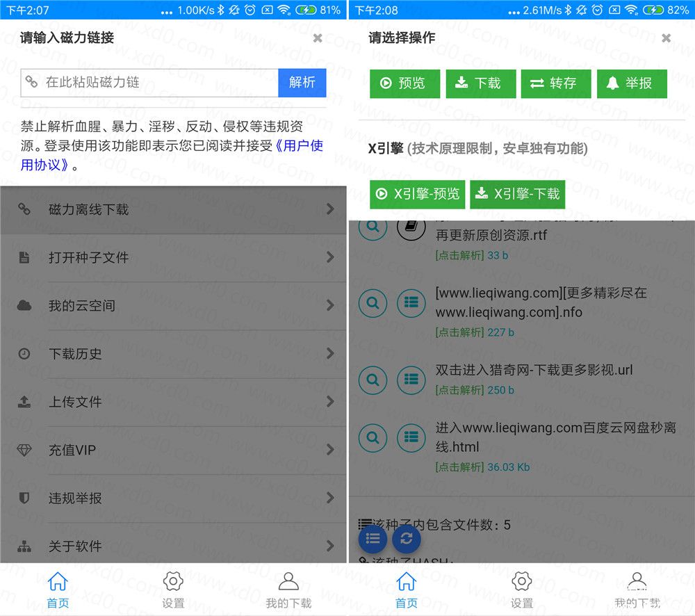Close the 请选择操作 dialog

(x=666, y=38)
